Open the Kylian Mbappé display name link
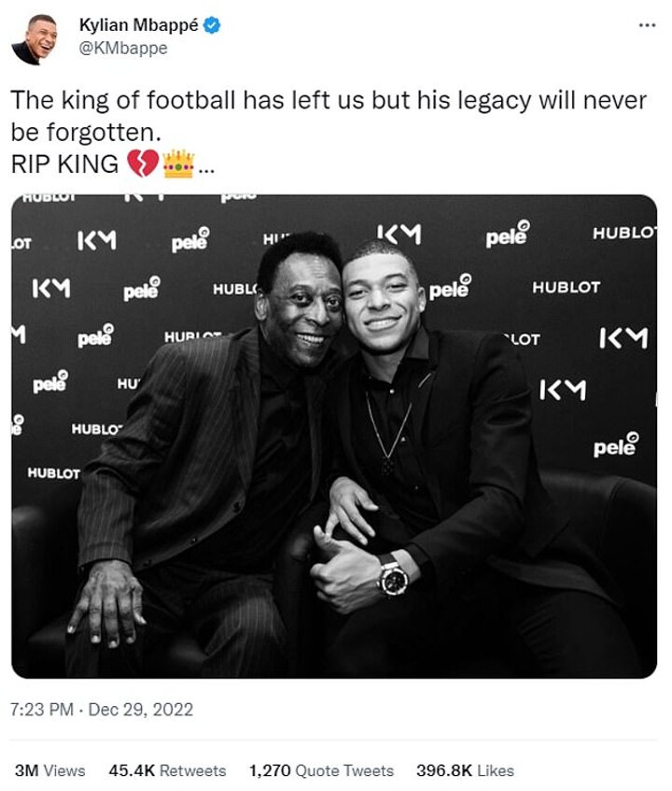672x791 pixels. pos(138,27)
